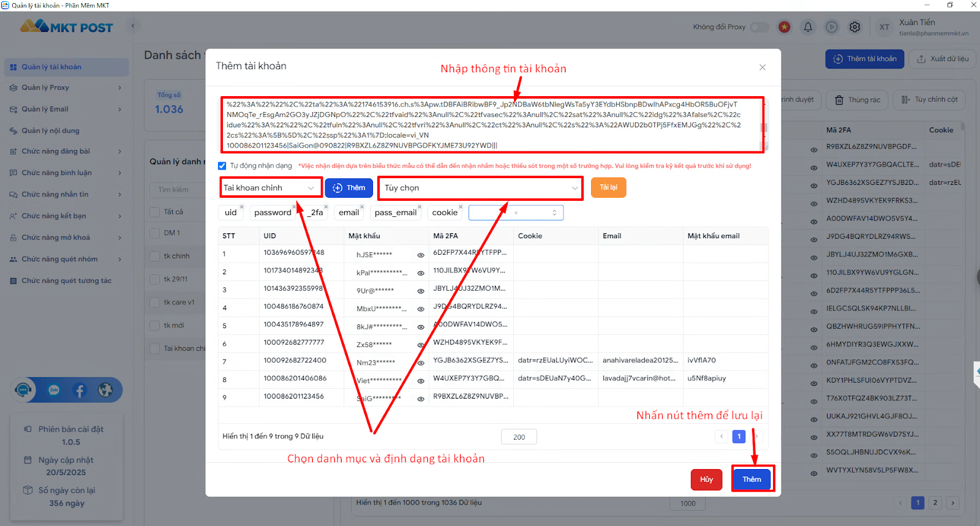Open Quản lý nội dung menu item
The width and height of the screenshot is (980, 526).
click(x=66, y=130)
